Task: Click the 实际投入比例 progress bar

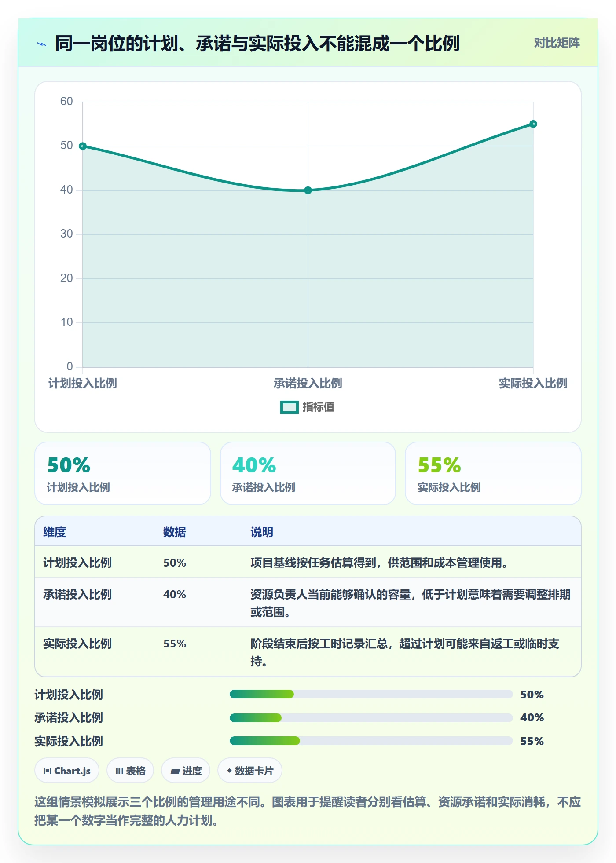Action: [371, 741]
